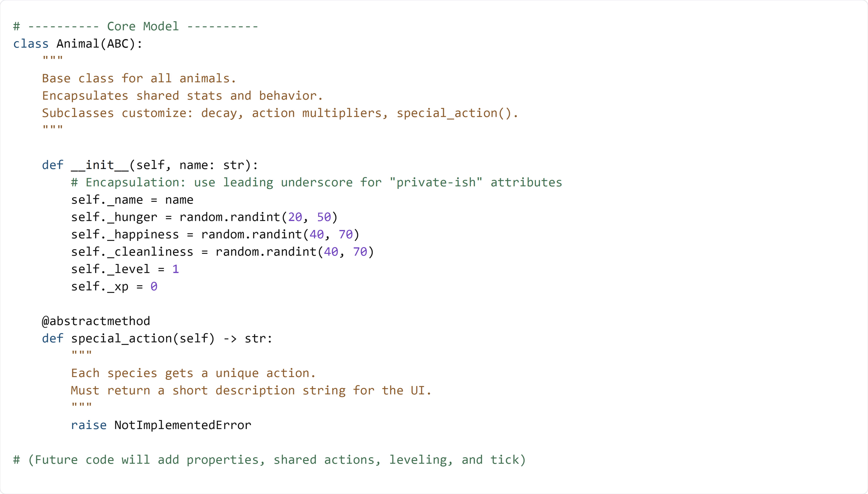Click the self._cleanliness attribute
This screenshot has width=868, height=494.
pyautogui.click(x=132, y=252)
